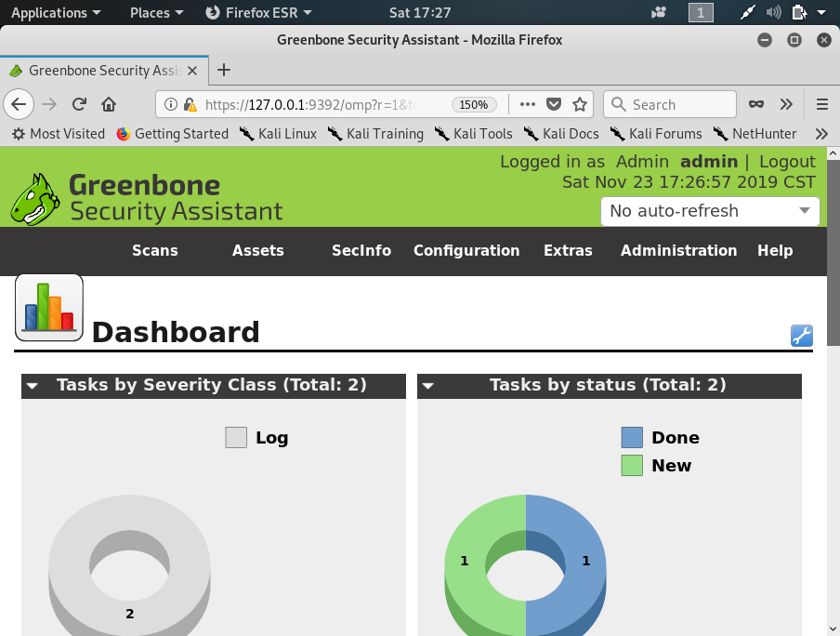Click the pen-shaped icon in the top panel
The width and height of the screenshot is (840, 636).
point(747,12)
